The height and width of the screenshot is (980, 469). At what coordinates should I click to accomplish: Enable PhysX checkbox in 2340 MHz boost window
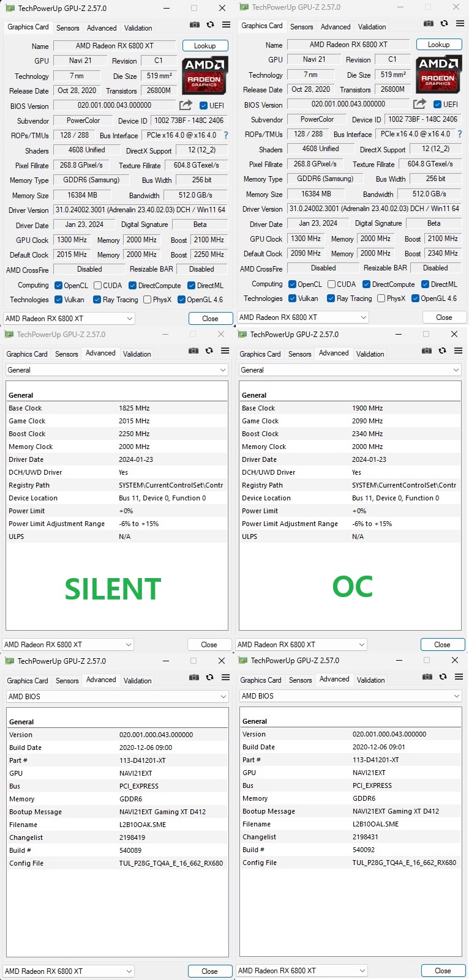tap(381, 299)
